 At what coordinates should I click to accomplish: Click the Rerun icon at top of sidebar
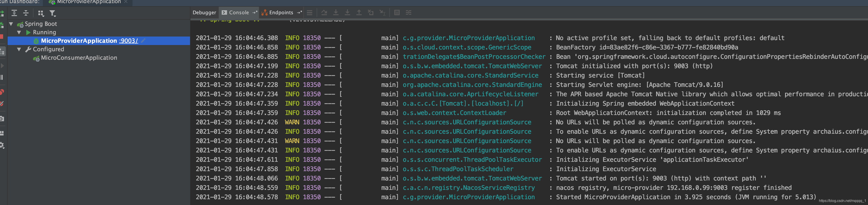click(2, 13)
